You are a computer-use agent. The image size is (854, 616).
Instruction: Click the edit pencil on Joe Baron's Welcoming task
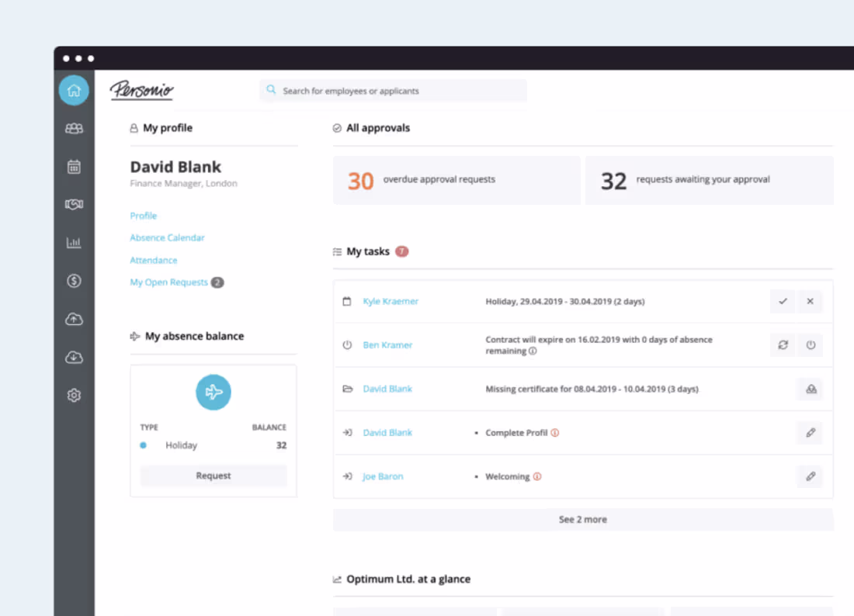[810, 476]
